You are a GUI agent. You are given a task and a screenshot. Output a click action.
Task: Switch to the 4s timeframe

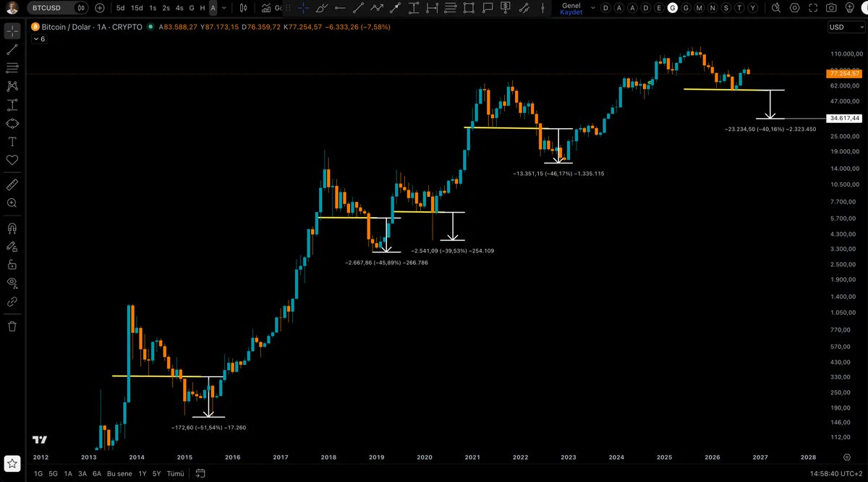coord(179,8)
